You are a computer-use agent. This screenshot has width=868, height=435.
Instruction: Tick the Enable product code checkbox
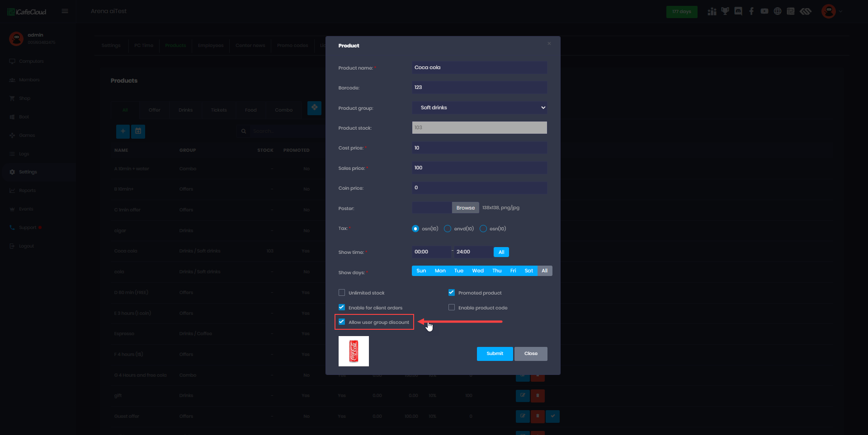(452, 308)
